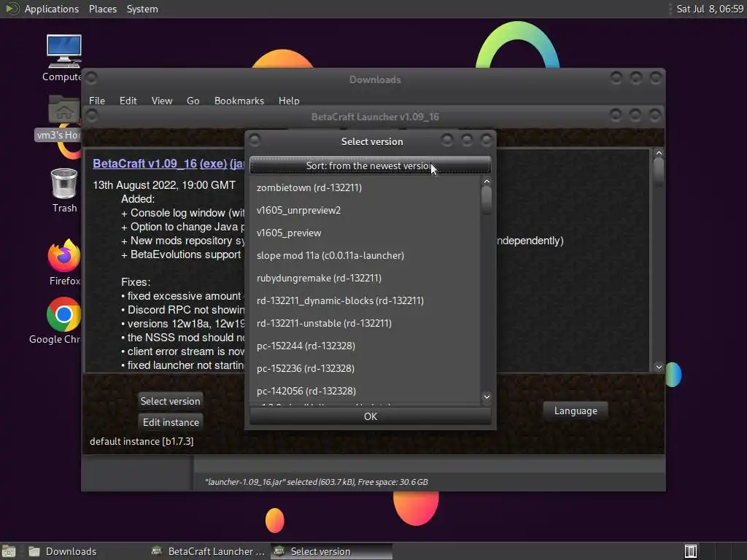The image size is (747, 560).
Task: Select rd-132211_dynamic-blocks version
Action: coord(365,300)
